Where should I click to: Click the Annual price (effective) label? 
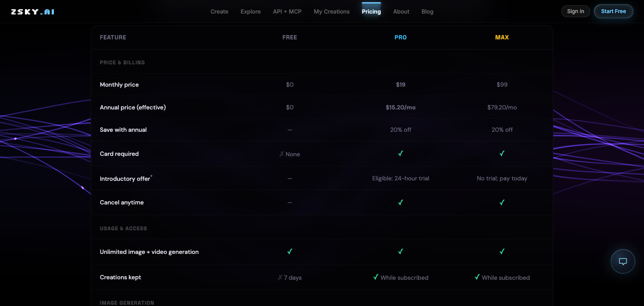click(133, 107)
